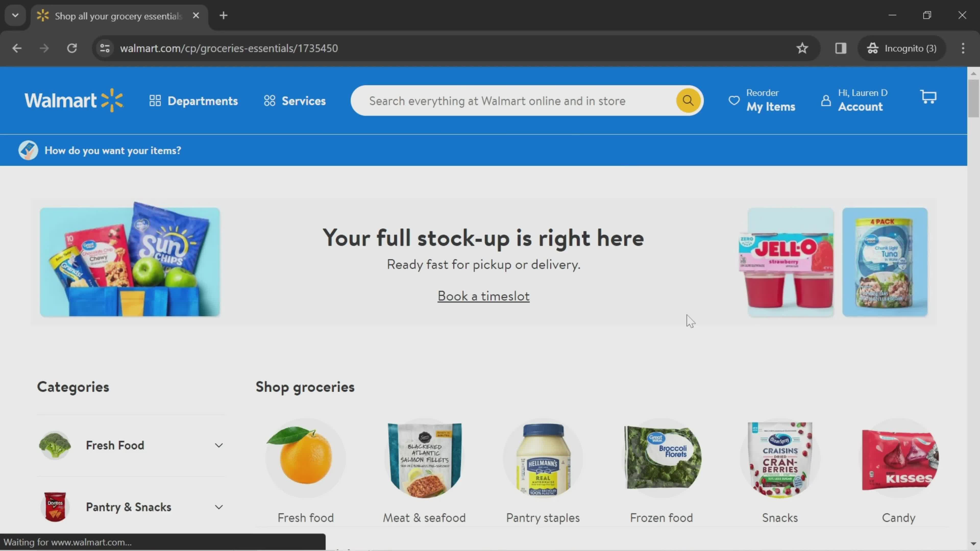
Task: Toggle the browser side panel icon
Action: click(x=840, y=48)
